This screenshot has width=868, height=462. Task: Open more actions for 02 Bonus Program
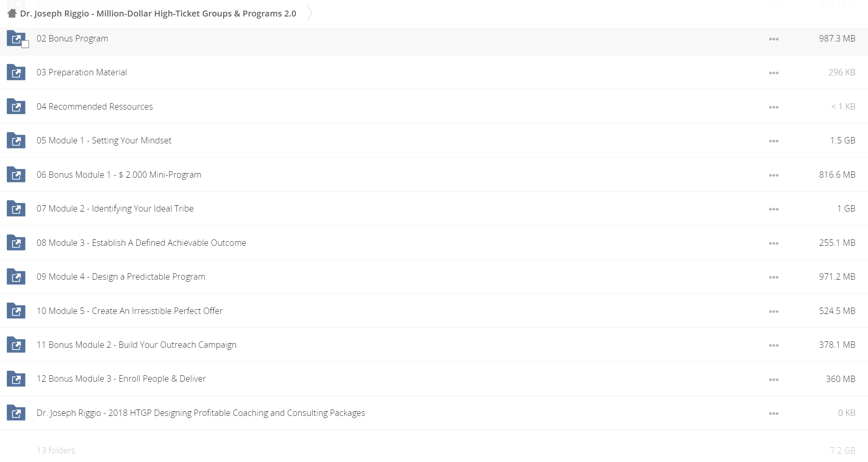[774, 39]
